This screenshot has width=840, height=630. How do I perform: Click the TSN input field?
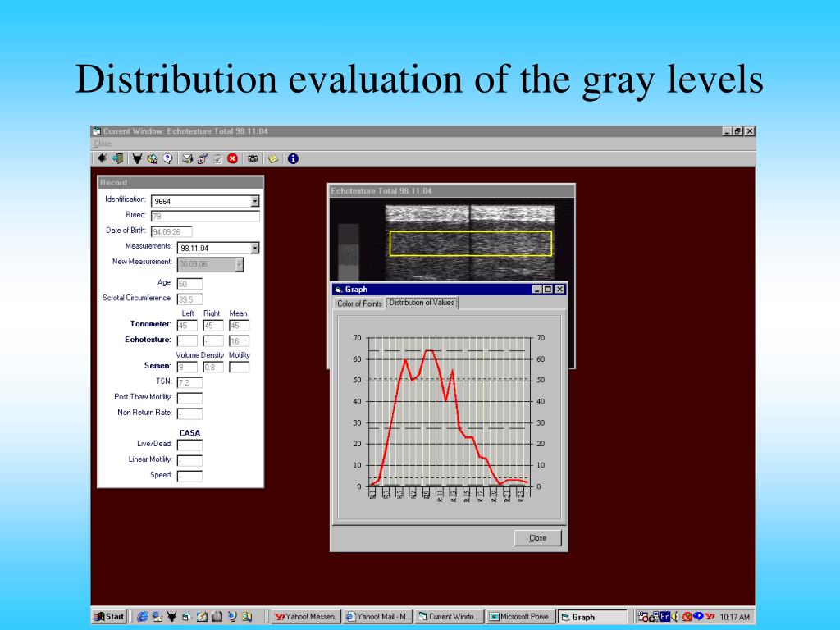[x=189, y=382]
